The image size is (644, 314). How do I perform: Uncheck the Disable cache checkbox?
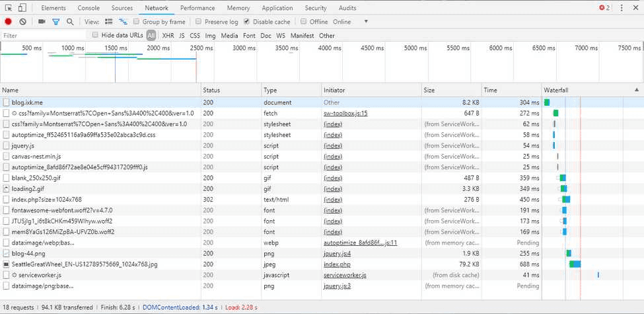(247, 22)
